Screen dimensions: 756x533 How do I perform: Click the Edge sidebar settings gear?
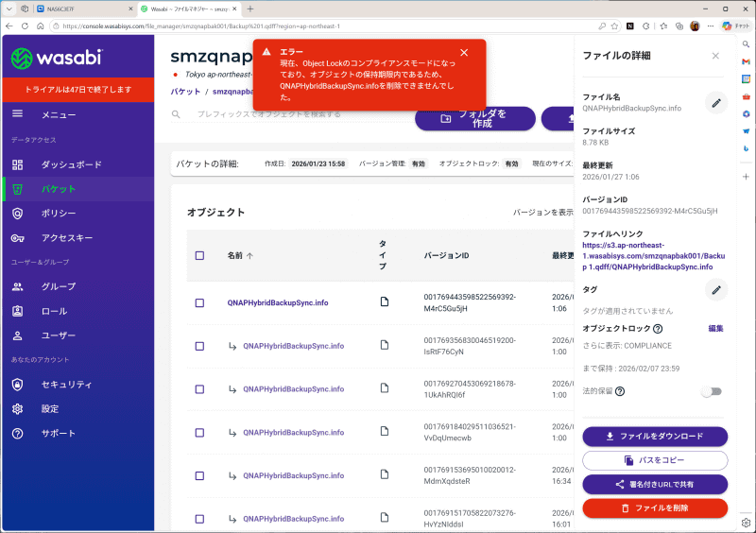[746, 523]
